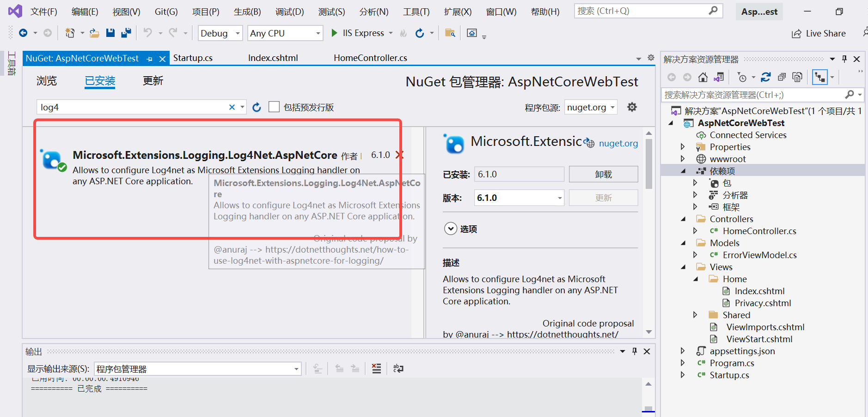Close the NuGet: AspNetCoreWebTest tab
Screen dimensions: 868x417
click(162, 59)
